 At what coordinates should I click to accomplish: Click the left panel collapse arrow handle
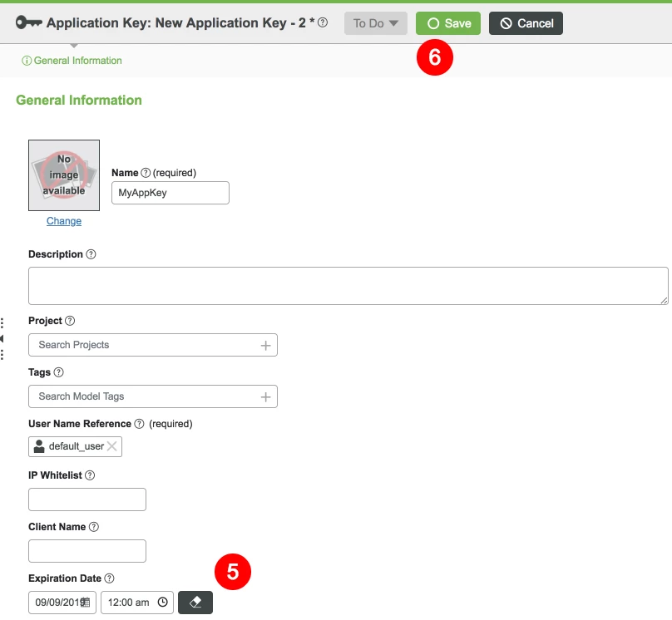click(2, 339)
